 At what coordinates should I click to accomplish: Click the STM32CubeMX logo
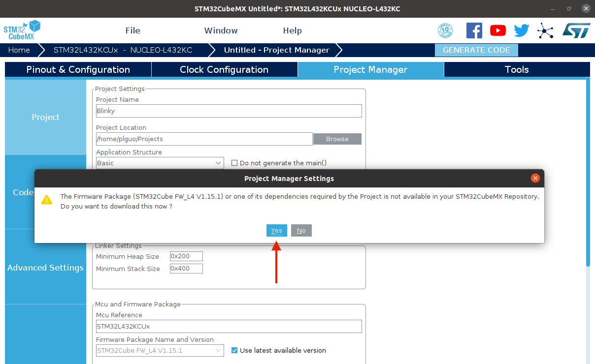point(22,30)
